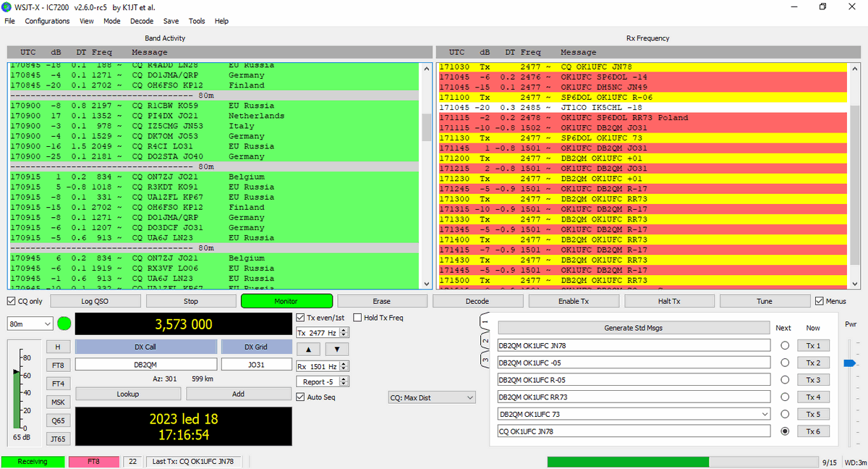The image size is (868, 469).
Task: Expand the CQ: Max Dist dropdown
Action: (x=432, y=397)
